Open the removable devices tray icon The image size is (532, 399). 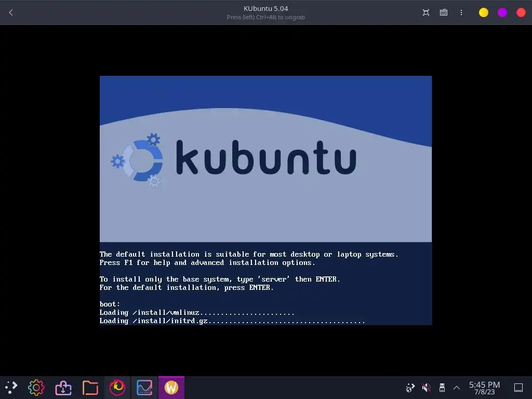click(x=442, y=388)
